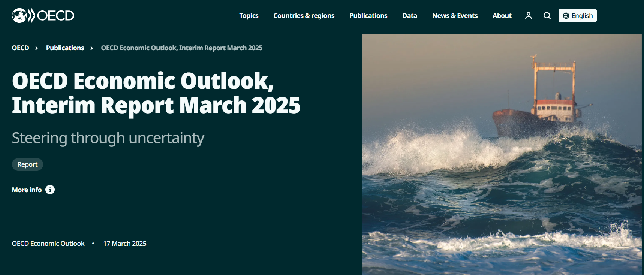
Task: Open the Topics menu
Action: click(249, 16)
